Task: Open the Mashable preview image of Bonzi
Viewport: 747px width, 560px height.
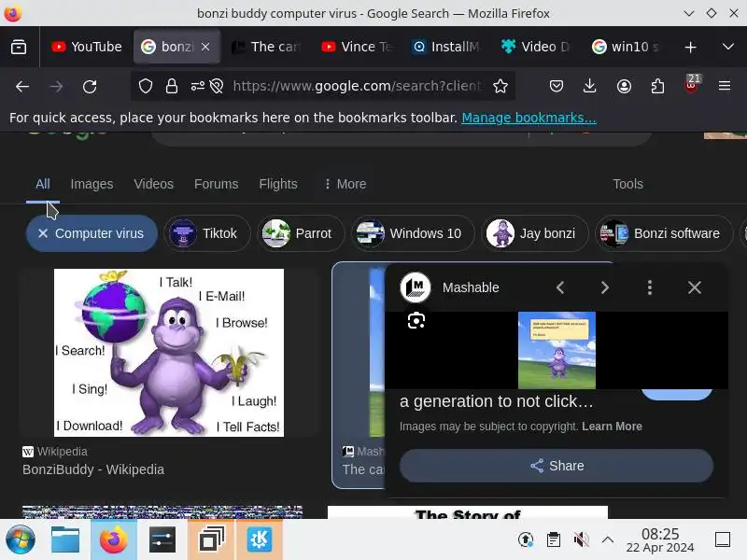Action: (557, 350)
